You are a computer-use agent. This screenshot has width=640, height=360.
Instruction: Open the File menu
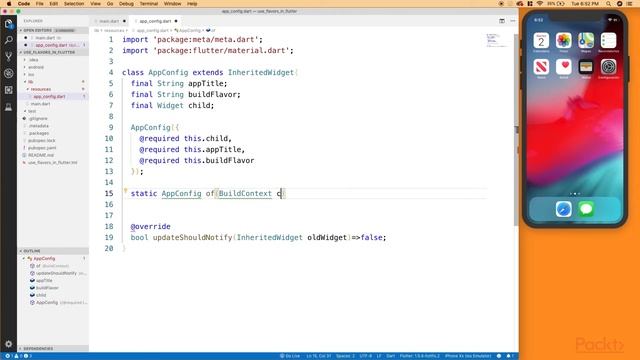tap(40, 4)
